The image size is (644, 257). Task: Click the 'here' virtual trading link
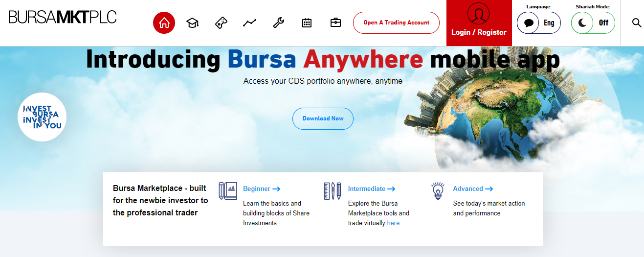pos(393,223)
